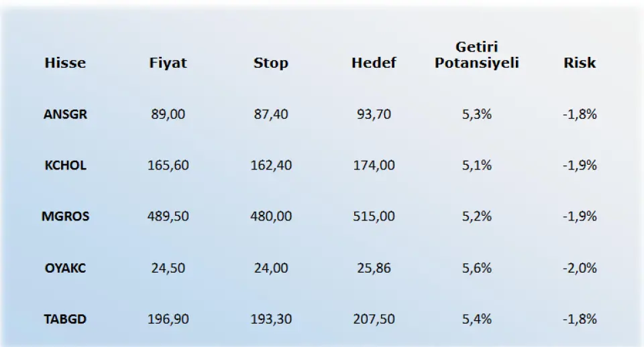Image resolution: width=644 pixels, height=347 pixels.
Task: Click the TABGD stock ticker
Action: [65, 319]
